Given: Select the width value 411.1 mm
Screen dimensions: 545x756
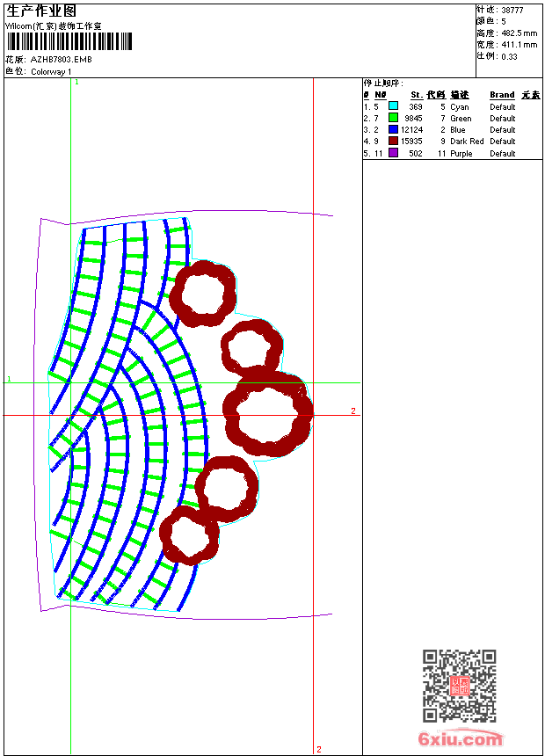Looking at the screenshot, I should [519, 45].
